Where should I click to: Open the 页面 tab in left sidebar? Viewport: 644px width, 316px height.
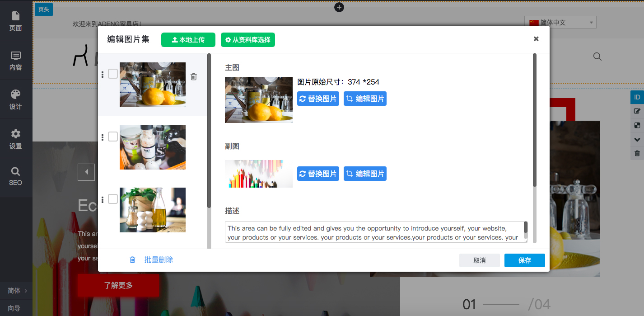16,21
